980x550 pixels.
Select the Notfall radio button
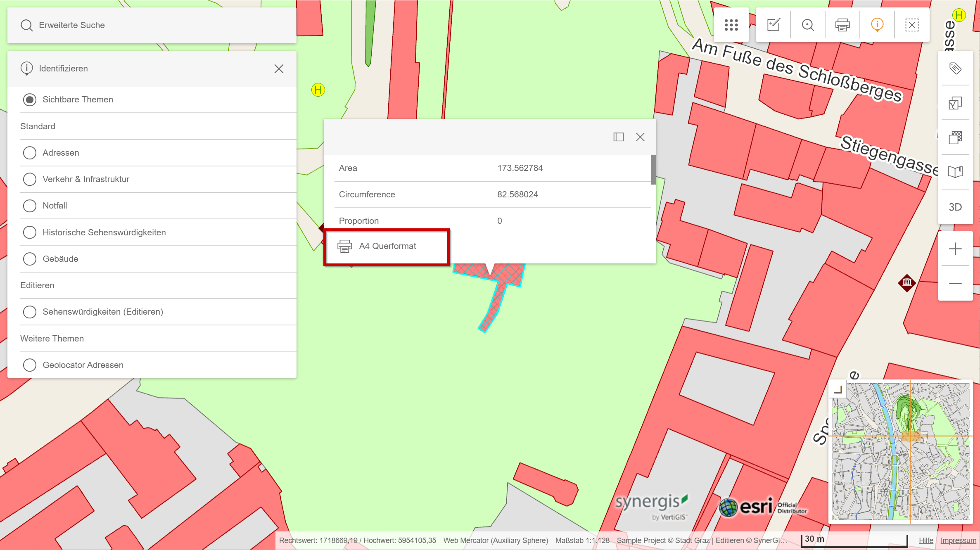29,206
